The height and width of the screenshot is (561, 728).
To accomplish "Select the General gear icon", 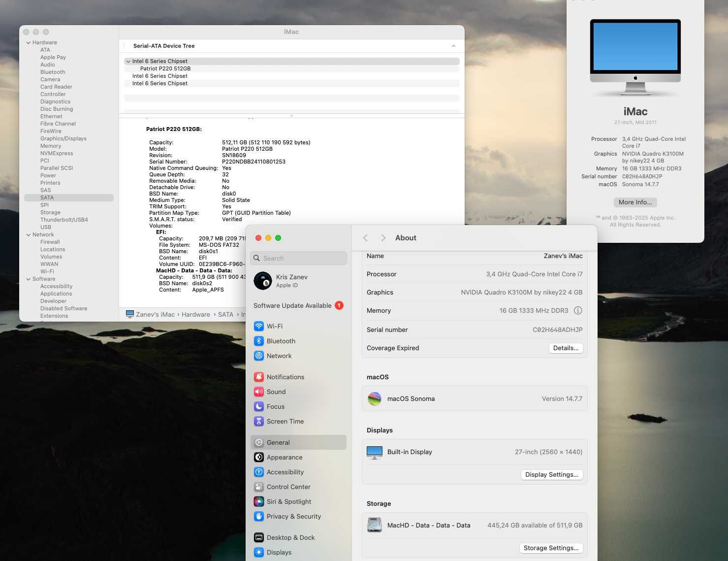I will click(259, 442).
